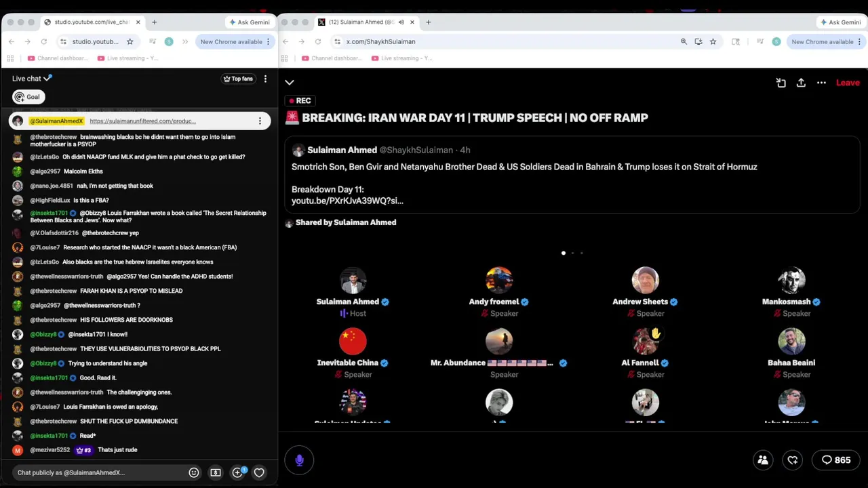
Task: Open the Space participants list icon
Action: [x=763, y=460]
